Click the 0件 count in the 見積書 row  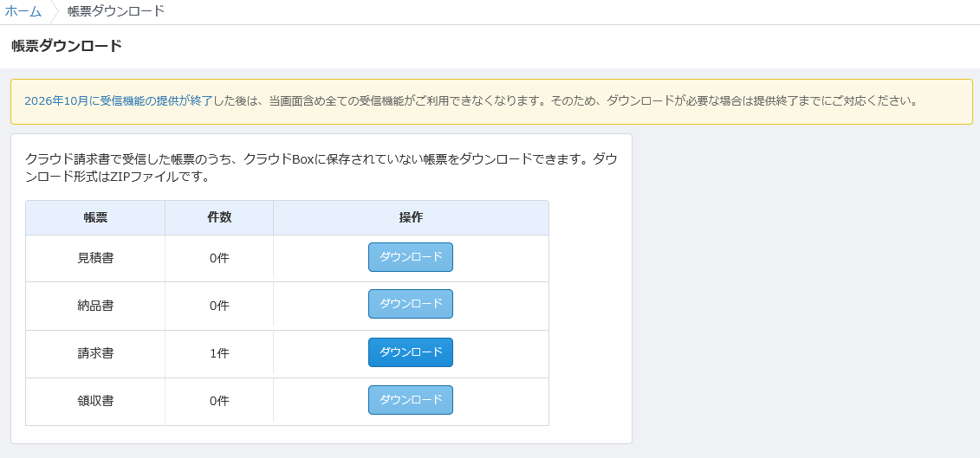pyautogui.click(x=219, y=258)
